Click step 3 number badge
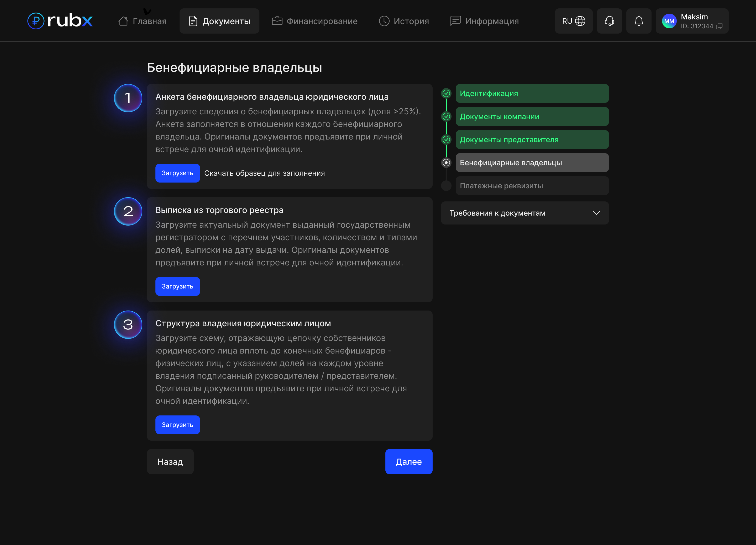756x545 pixels. 128,325
